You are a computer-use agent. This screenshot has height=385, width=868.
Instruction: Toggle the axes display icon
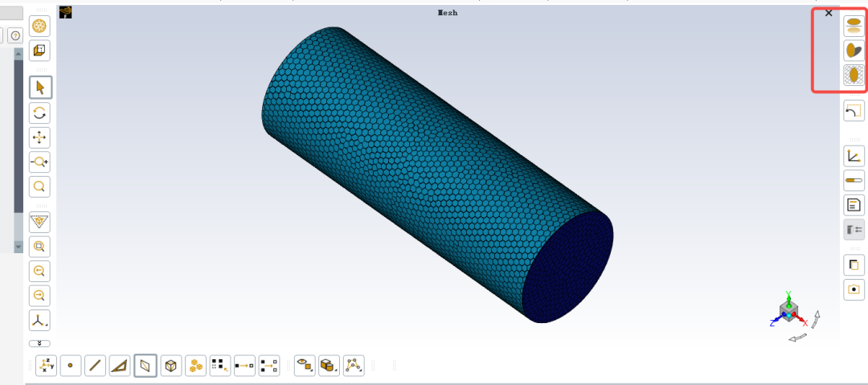[854, 156]
